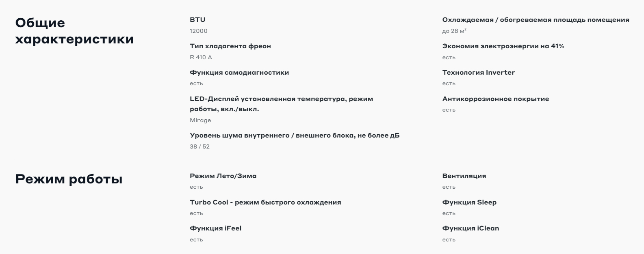Screen dimensions: 644x254
Task: Click the "Охлаждаемая / обогреваемая площадь помещения" label
Action: coord(536,20)
